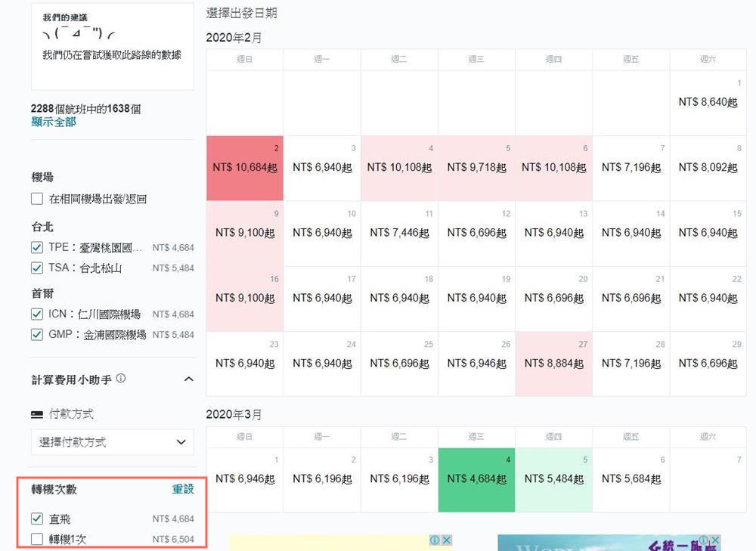Click 重設 to reset the stops filter
Screen dimensions: 756x551
(x=183, y=489)
